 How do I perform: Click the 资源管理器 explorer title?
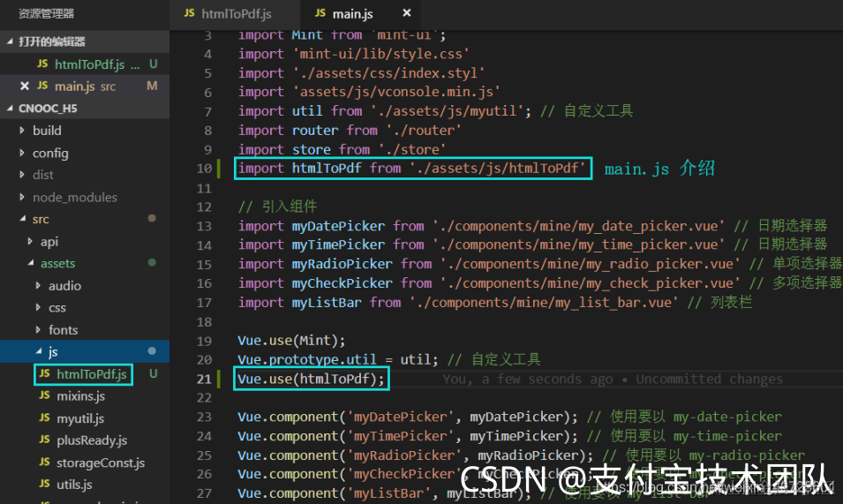tap(46, 13)
